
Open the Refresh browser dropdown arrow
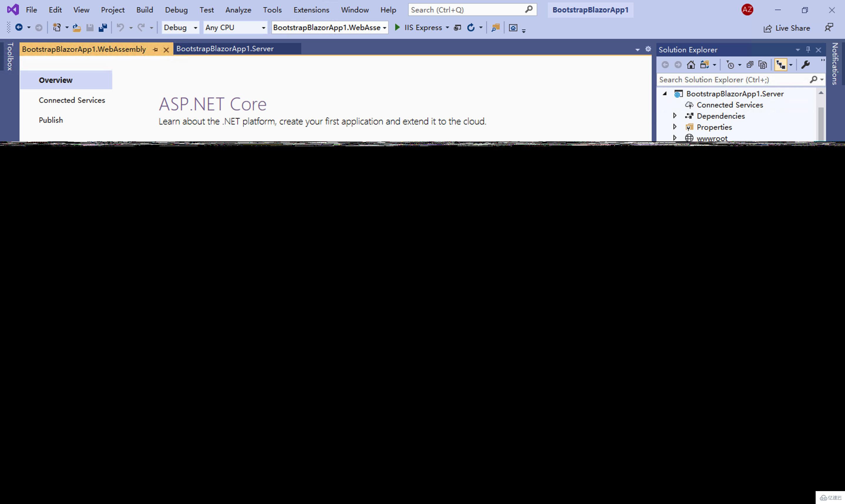(481, 28)
